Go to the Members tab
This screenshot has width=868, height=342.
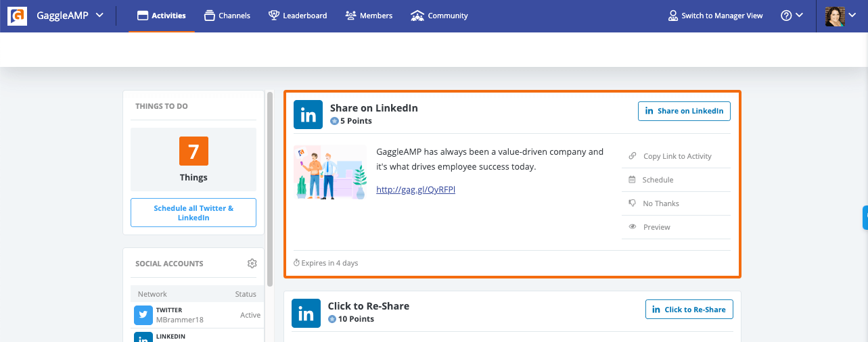pyautogui.click(x=369, y=16)
